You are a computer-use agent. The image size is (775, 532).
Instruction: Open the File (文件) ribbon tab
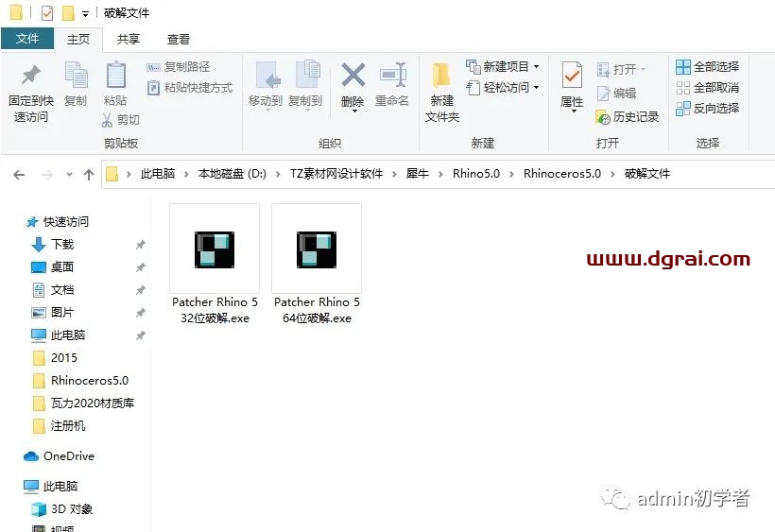[x=27, y=39]
